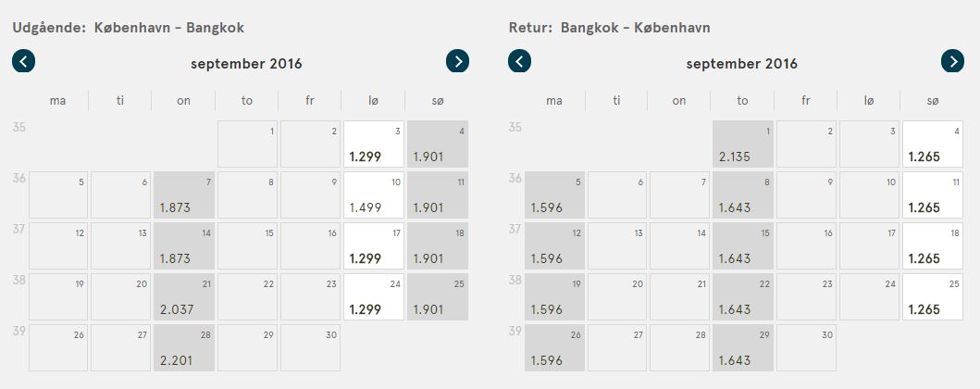
Task: Choose outbound September 7 fare 1.873
Action: click(x=184, y=195)
